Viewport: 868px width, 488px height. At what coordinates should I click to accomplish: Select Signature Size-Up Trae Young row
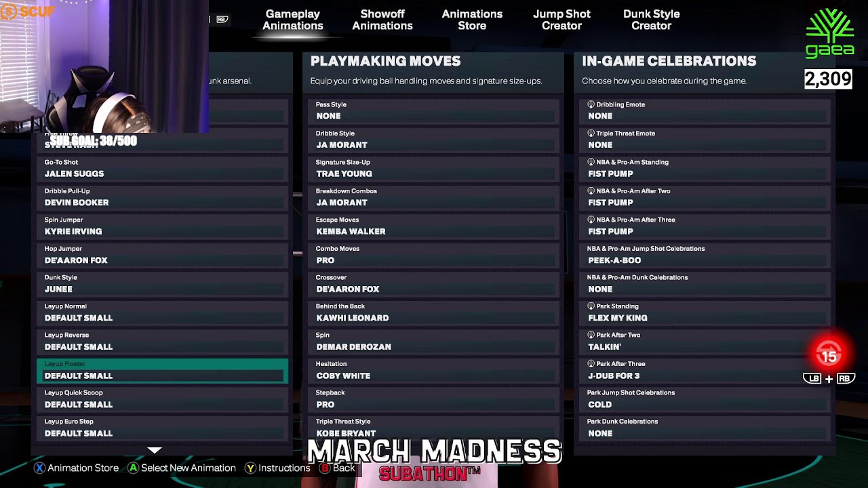pos(434,169)
